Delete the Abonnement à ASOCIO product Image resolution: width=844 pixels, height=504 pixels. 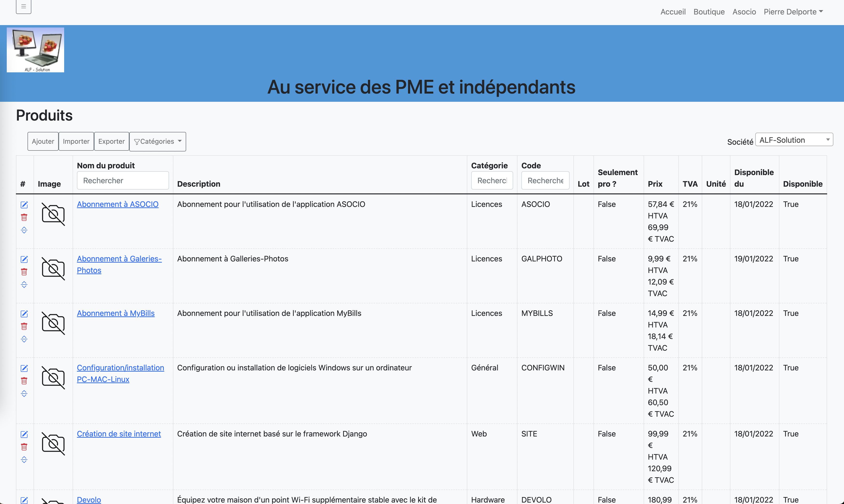[24, 217]
